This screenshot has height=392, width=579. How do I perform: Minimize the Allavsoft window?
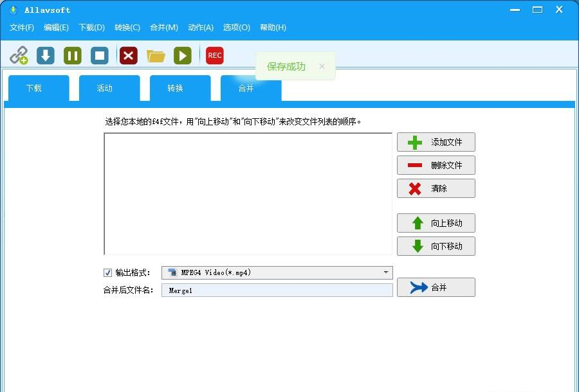[x=515, y=10]
